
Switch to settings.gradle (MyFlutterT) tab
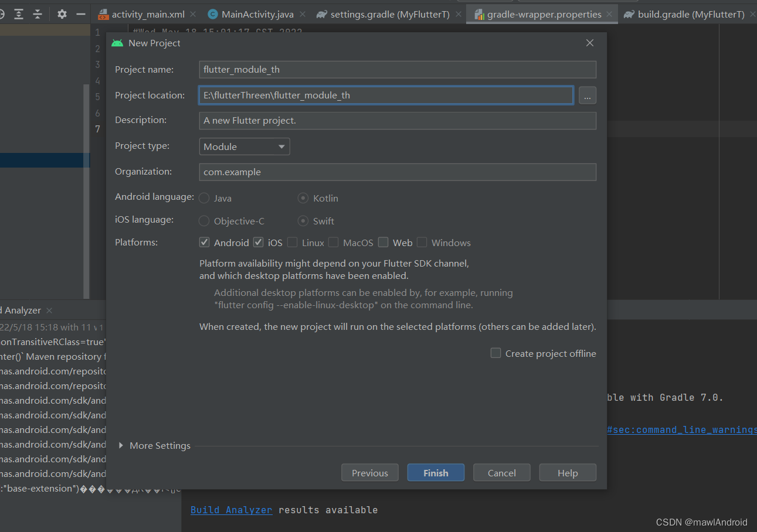tap(390, 14)
